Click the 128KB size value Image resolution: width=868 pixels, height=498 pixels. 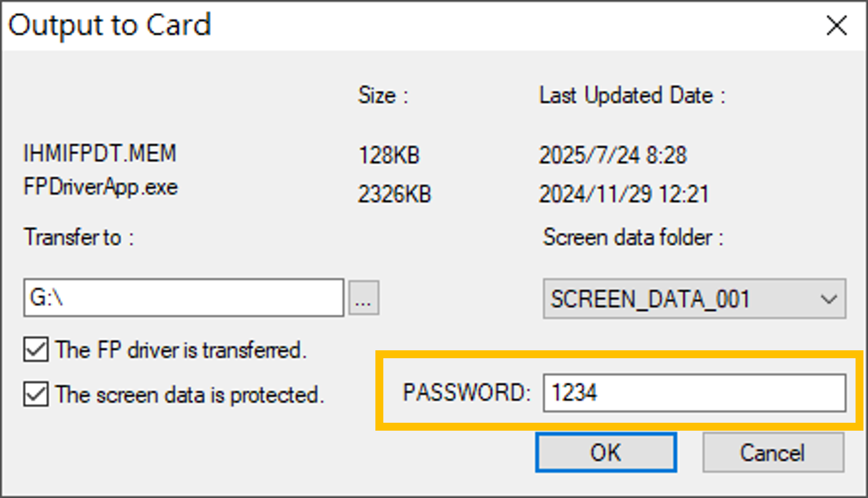pyautogui.click(x=389, y=155)
